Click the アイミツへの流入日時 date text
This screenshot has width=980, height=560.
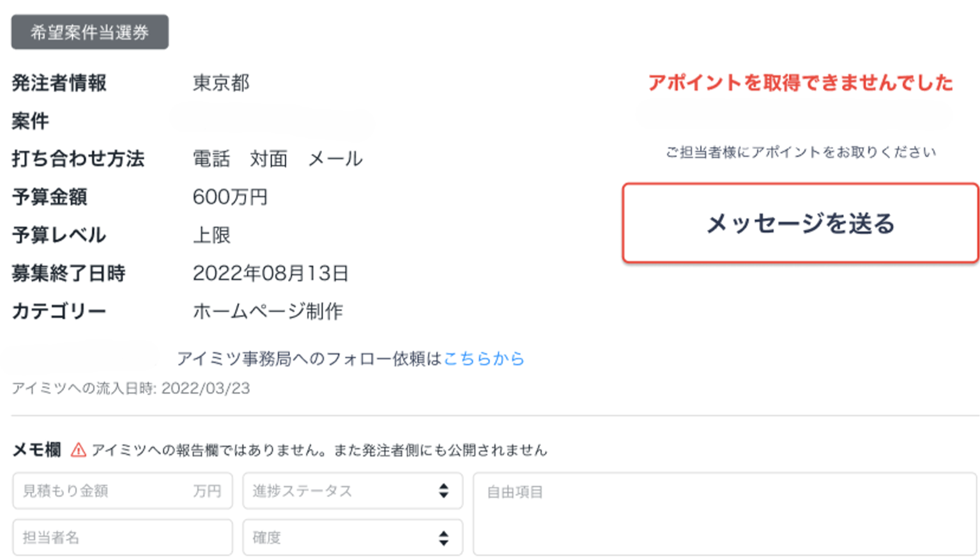130,389
